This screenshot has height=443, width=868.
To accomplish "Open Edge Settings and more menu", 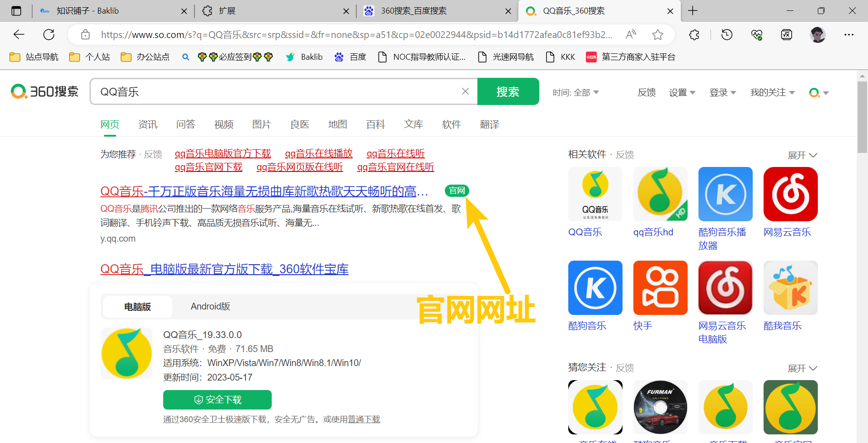I will pos(849,34).
